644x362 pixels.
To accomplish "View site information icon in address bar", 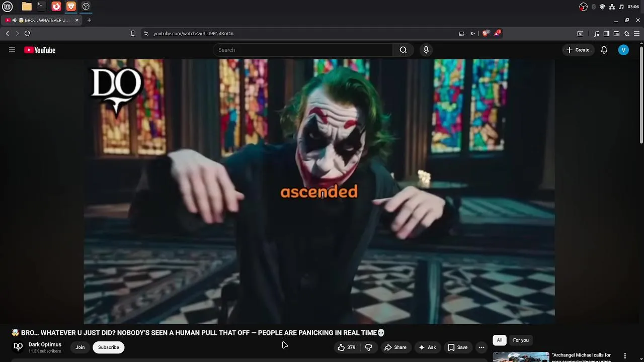I will click(x=146, y=34).
